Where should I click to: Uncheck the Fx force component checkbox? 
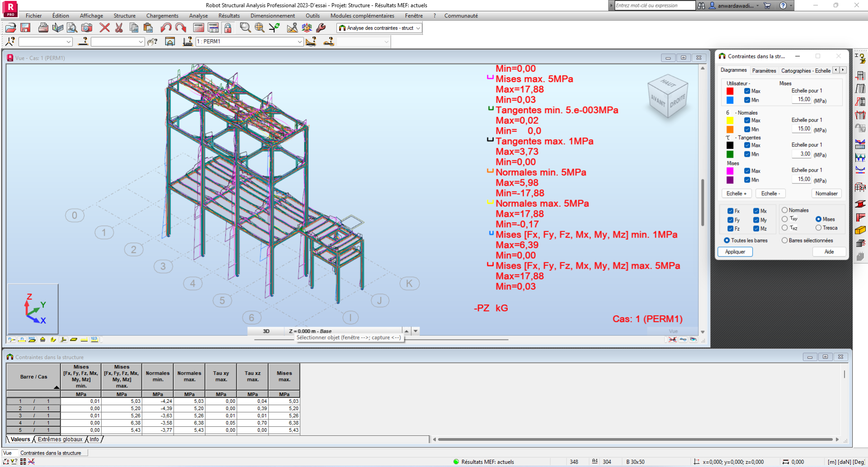click(730, 211)
